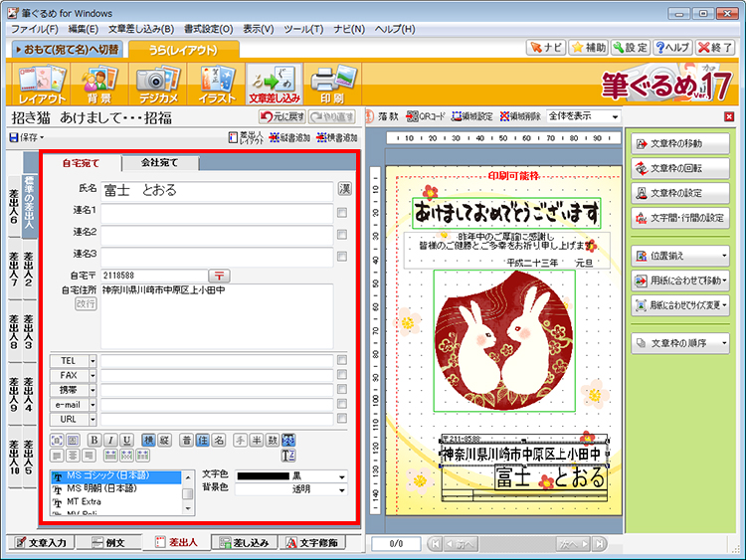Expand the 携帯 type dropdown
This screenshot has height=560, width=746.
[93, 390]
